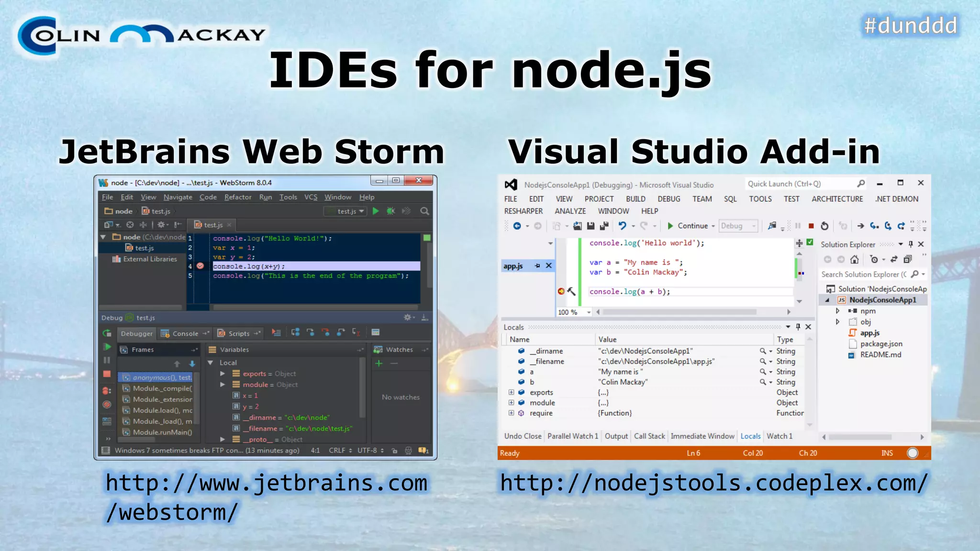Expand exports variable in WebStorm Variables pane
This screenshot has height=551, width=980.
[223, 374]
